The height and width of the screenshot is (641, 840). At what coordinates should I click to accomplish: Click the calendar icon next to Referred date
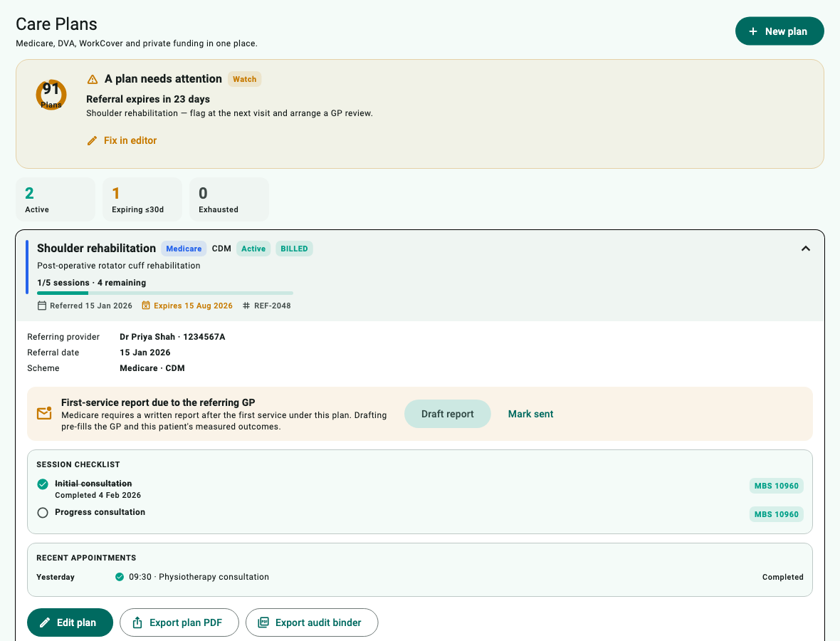42,306
